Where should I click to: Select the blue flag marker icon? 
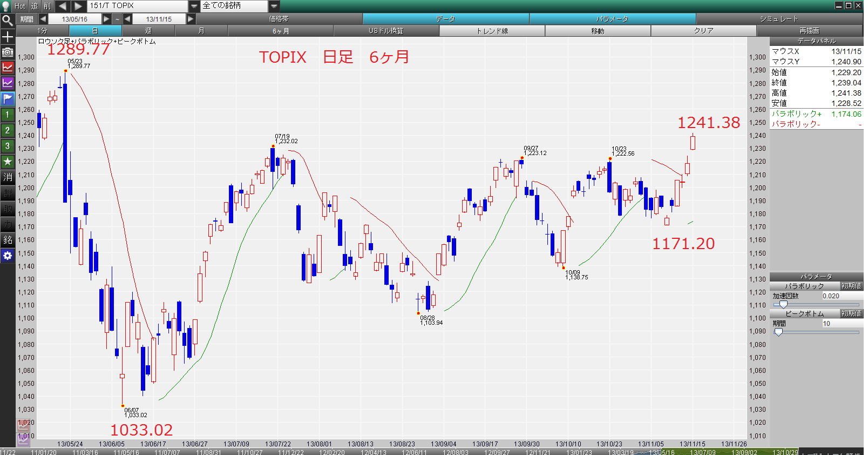[x=8, y=99]
